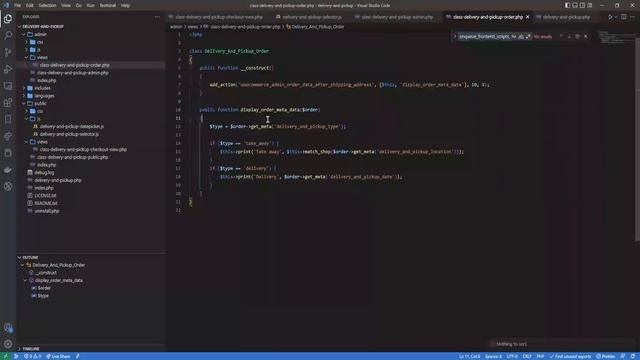
Task: Click Delivery_And_Pickup_Order breadcrumb
Action: [318, 27]
